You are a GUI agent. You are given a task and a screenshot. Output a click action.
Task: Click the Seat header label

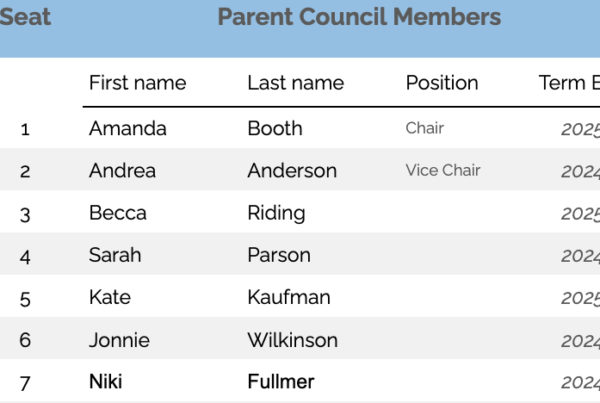tap(25, 17)
